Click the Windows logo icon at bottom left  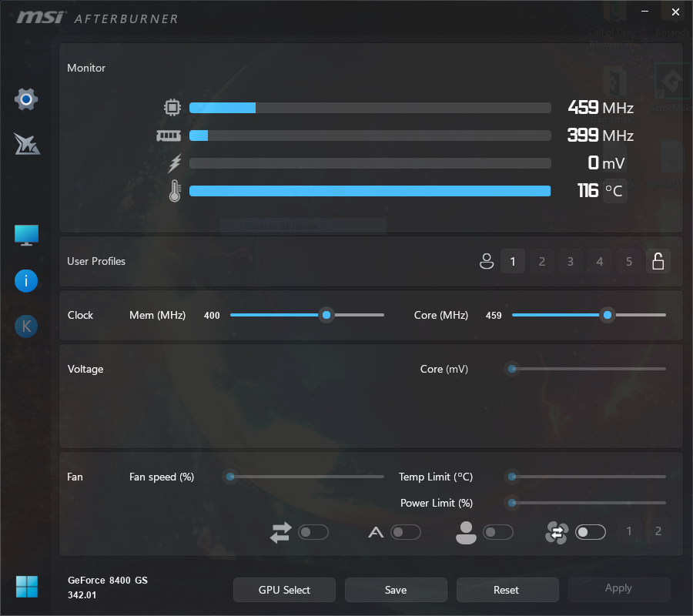tap(26, 587)
